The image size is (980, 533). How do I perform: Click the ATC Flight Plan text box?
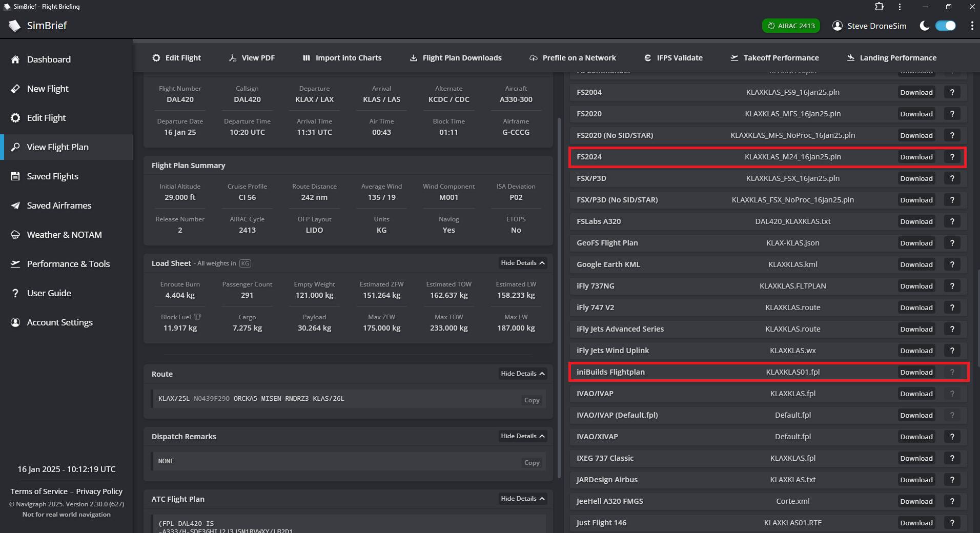pyautogui.click(x=349, y=524)
